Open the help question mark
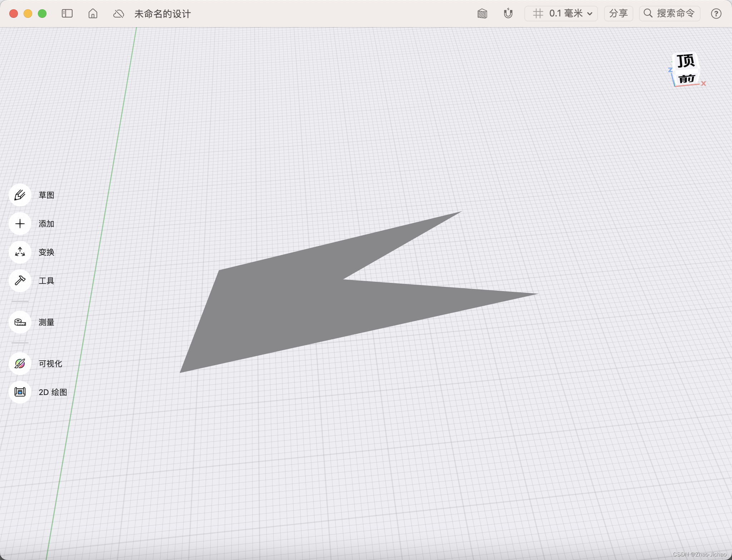The width and height of the screenshot is (732, 560). [716, 14]
